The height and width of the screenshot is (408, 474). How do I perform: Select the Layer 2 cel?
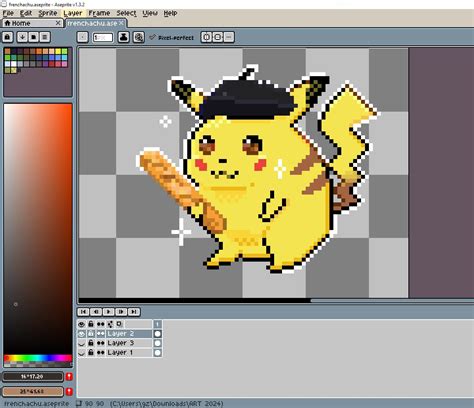(x=157, y=334)
